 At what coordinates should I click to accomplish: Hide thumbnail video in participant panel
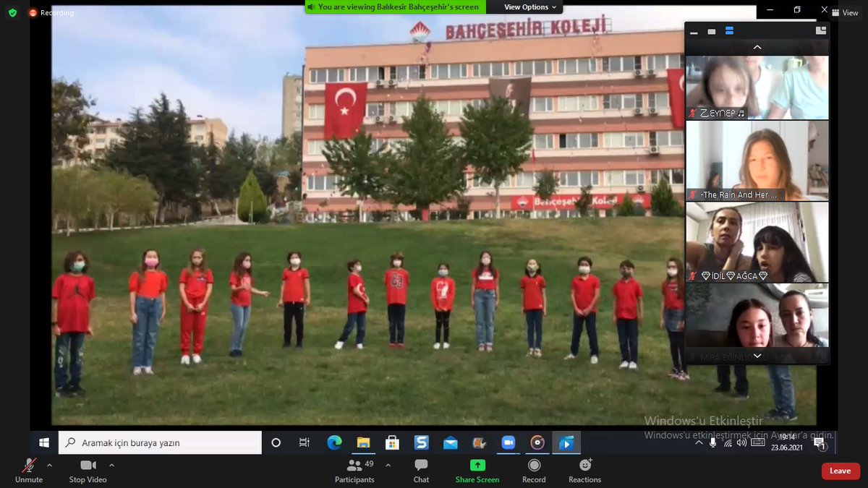point(694,32)
